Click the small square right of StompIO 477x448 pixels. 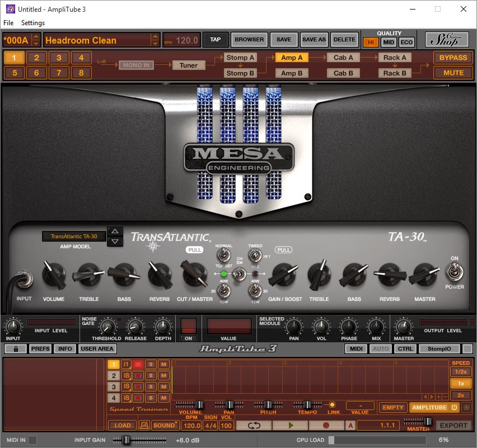point(467,348)
